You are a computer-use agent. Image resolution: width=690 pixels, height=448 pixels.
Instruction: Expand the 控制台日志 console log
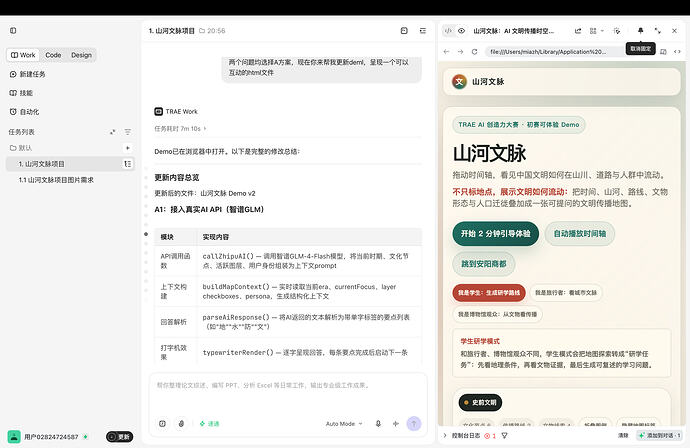point(462,436)
